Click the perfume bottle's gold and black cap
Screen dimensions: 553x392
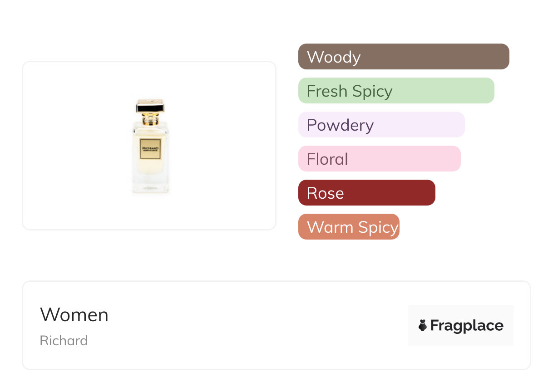(x=150, y=107)
